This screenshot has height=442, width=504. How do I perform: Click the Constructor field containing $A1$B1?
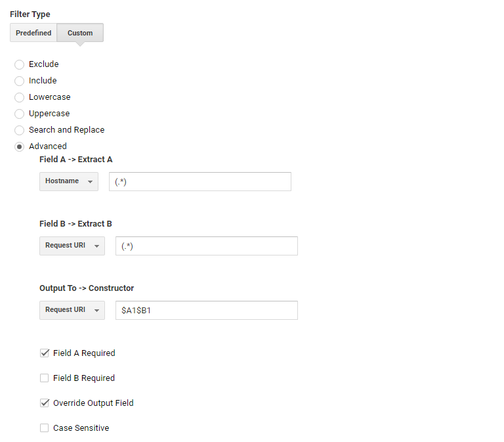[206, 311]
